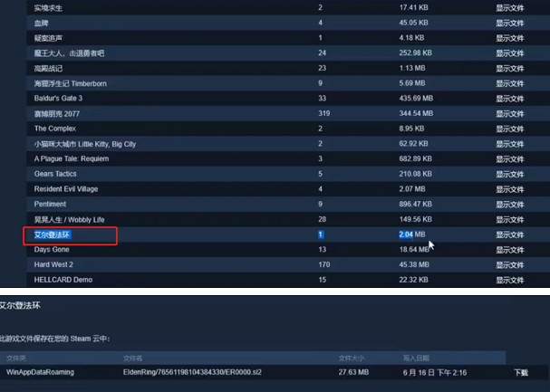Show files for HELLCARD Demo
The height and width of the screenshot is (392, 550).
[x=509, y=280]
